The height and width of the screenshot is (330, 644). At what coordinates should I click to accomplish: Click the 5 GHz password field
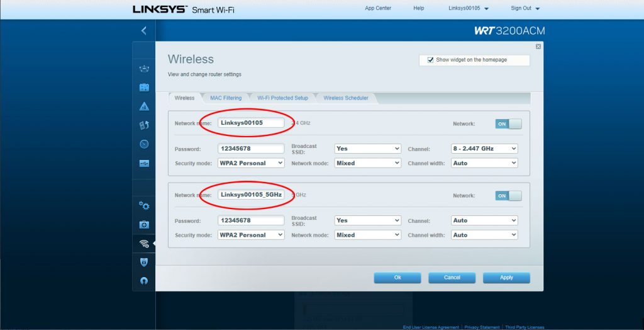(x=251, y=220)
